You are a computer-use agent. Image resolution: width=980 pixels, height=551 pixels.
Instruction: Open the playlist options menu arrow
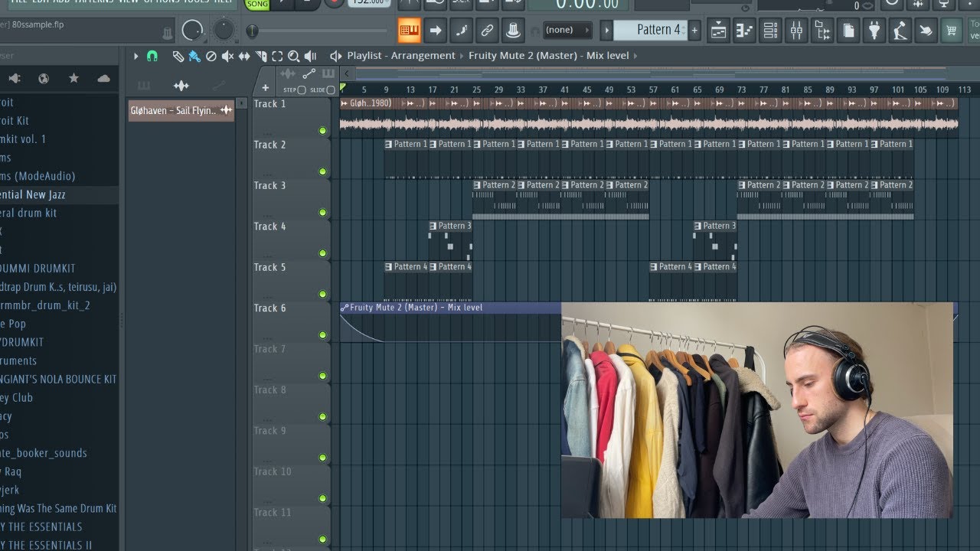[136, 56]
